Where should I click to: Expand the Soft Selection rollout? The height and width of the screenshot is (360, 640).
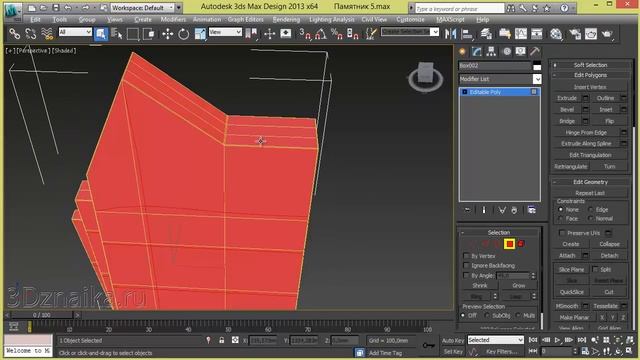coord(590,65)
